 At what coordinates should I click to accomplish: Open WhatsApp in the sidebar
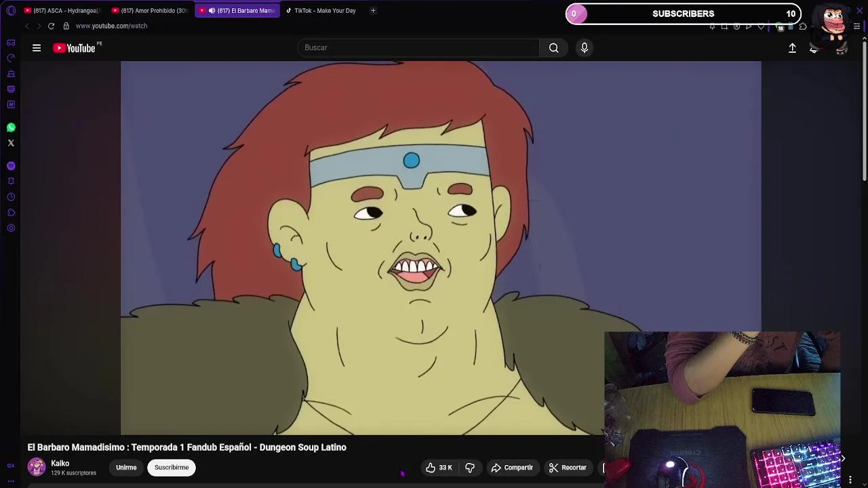11,127
